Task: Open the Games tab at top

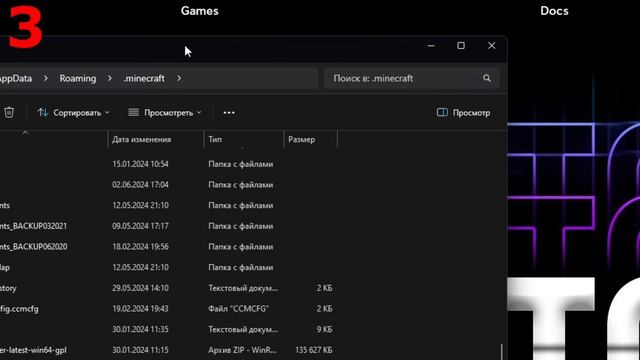Action: [x=200, y=11]
